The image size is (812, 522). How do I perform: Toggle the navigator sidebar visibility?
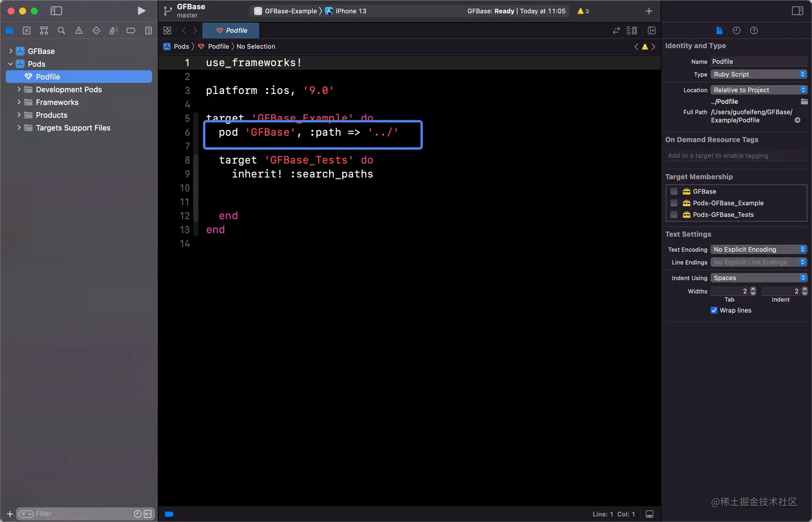pos(56,11)
